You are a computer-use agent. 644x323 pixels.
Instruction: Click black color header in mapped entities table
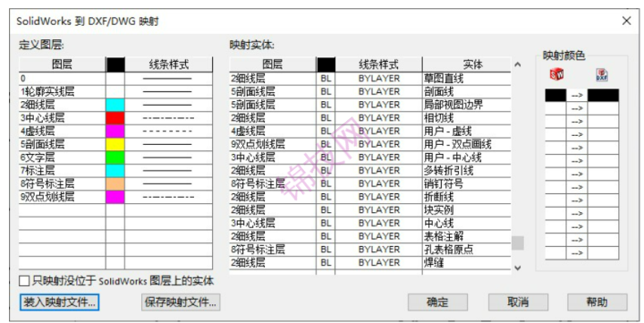point(326,64)
